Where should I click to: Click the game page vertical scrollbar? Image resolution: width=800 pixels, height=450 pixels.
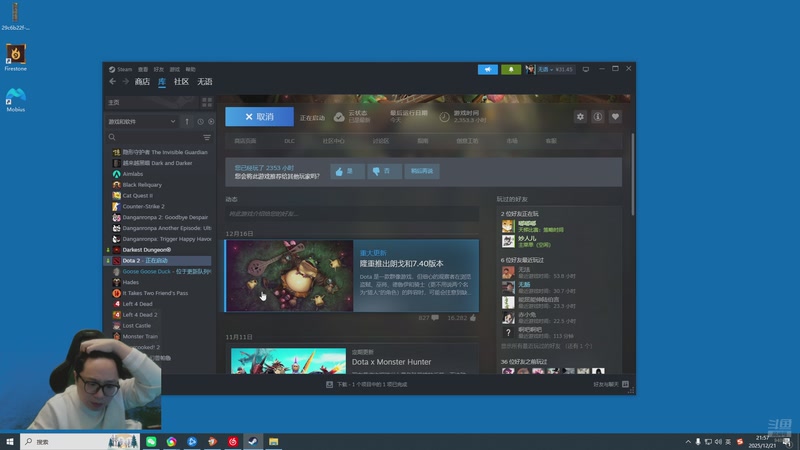633,173
